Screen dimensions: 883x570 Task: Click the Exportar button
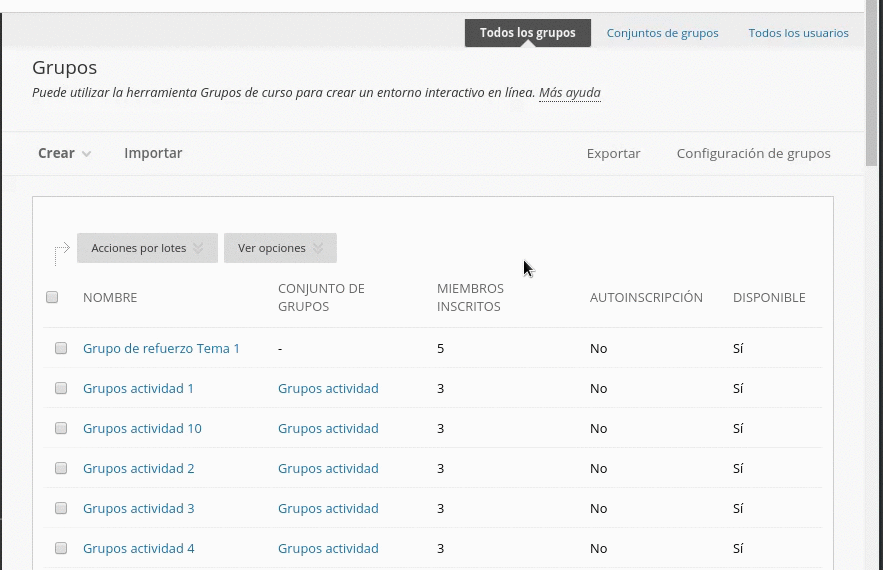click(x=613, y=153)
